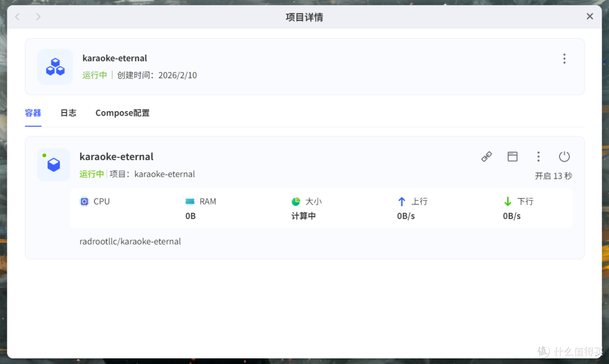The image size is (609, 364).
Task: Click the 大小 pie chart icon
Action: click(296, 201)
